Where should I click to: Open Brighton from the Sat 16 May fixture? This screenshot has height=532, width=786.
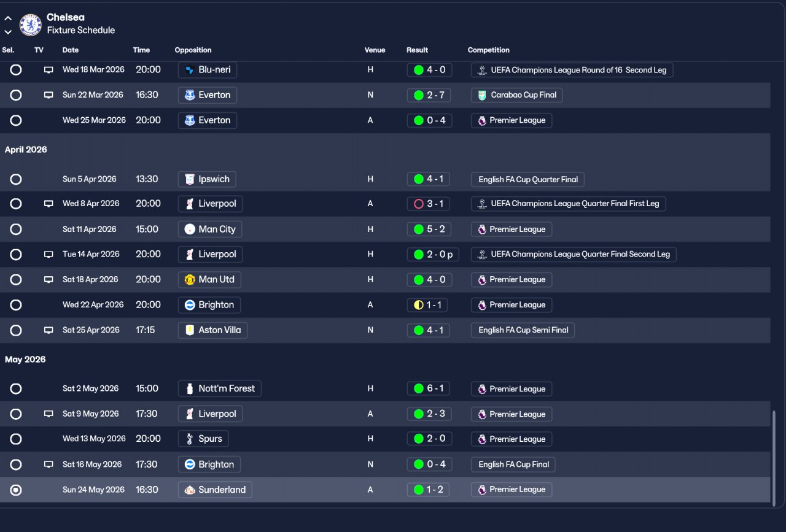point(209,465)
